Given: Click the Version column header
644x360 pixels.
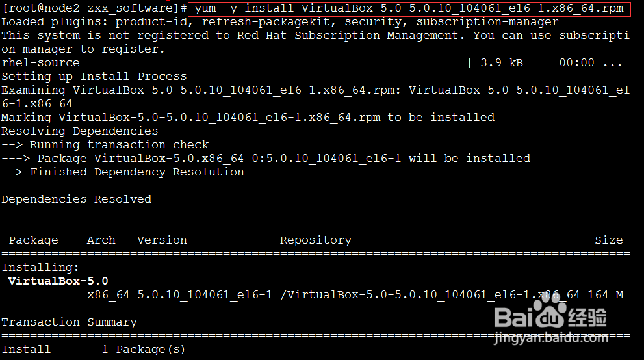Looking at the screenshot, I should [162, 240].
